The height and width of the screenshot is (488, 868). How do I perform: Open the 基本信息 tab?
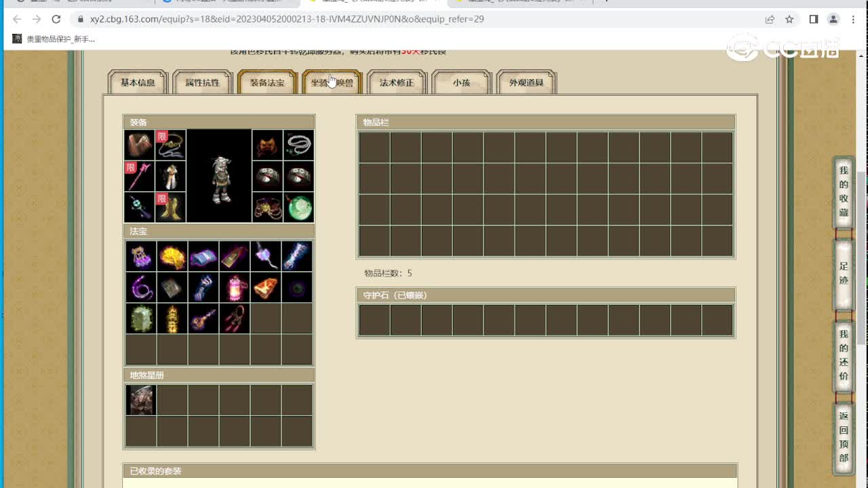(x=138, y=83)
